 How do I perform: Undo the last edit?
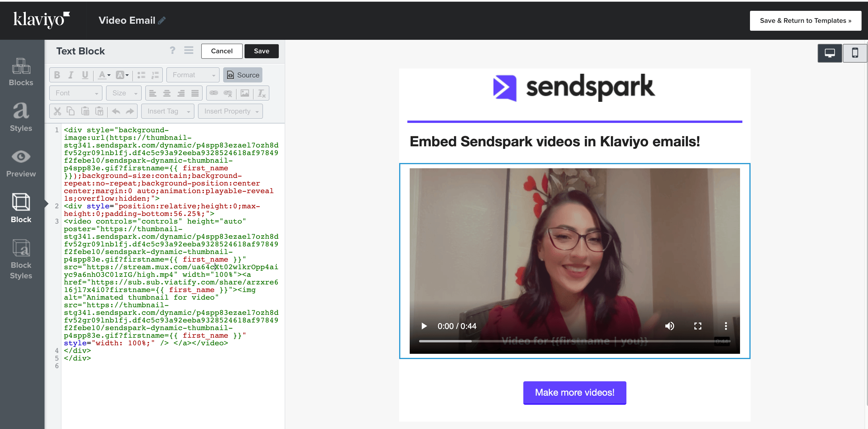116,111
